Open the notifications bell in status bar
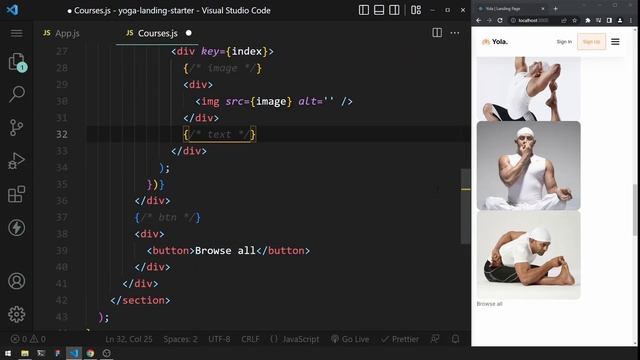The image size is (640, 360). [455, 339]
